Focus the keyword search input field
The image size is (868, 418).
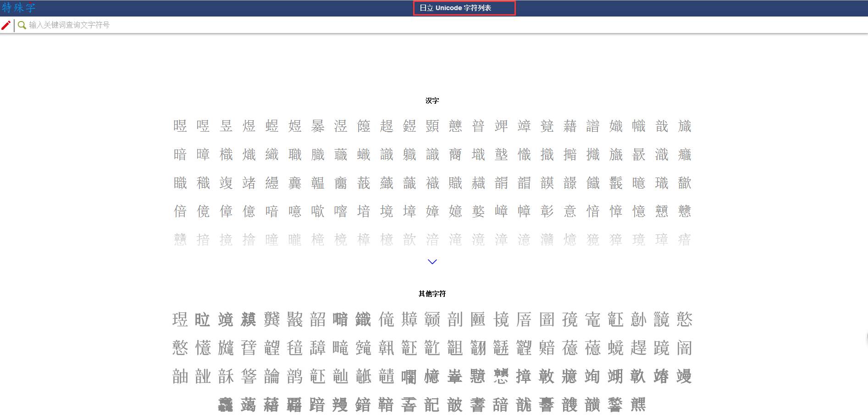[183, 25]
